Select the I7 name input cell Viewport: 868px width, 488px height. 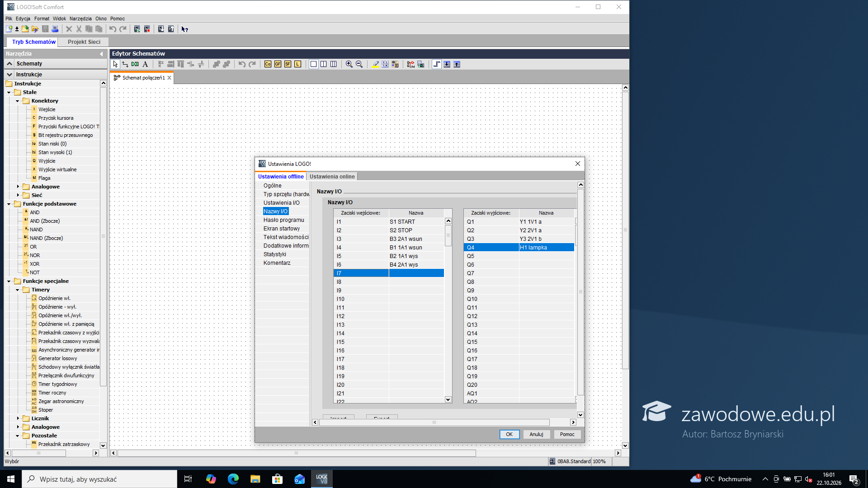coord(416,273)
